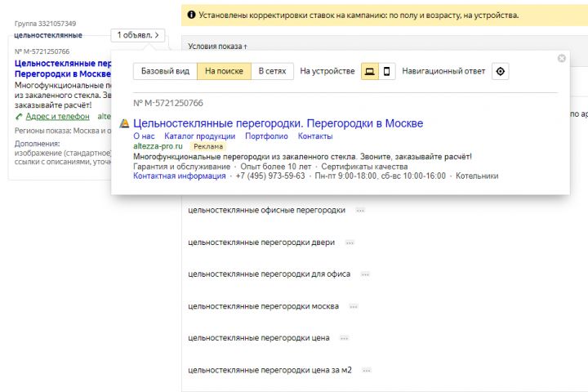This screenshot has height=392, width=588.
Task: Switch preview to 'На поиске'
Action: point(224,71)
